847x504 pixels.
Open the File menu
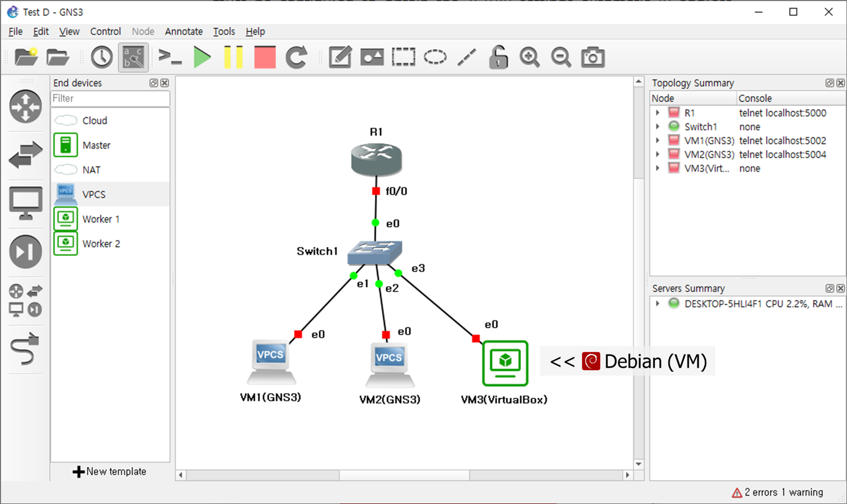[x=15, y=31]
